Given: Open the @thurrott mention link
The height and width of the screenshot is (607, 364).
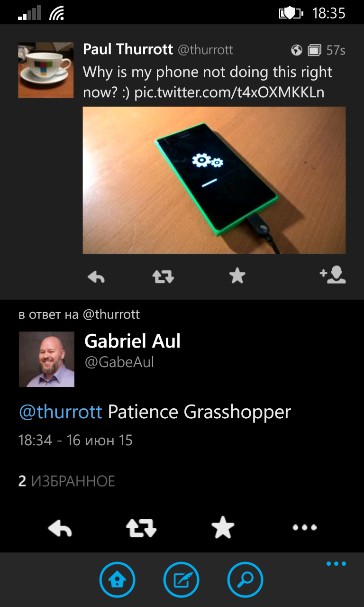Looking at the screenshot, I should click(x=60, y=412).
